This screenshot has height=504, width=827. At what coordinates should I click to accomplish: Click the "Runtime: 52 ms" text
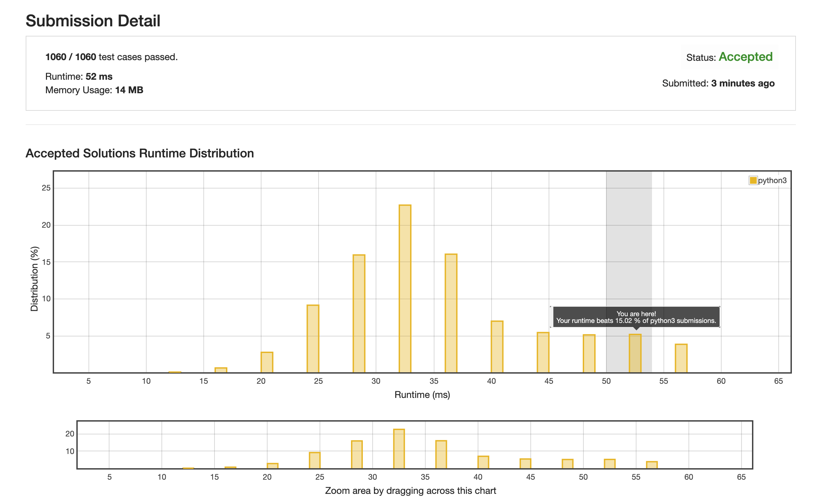pos(79,77)
